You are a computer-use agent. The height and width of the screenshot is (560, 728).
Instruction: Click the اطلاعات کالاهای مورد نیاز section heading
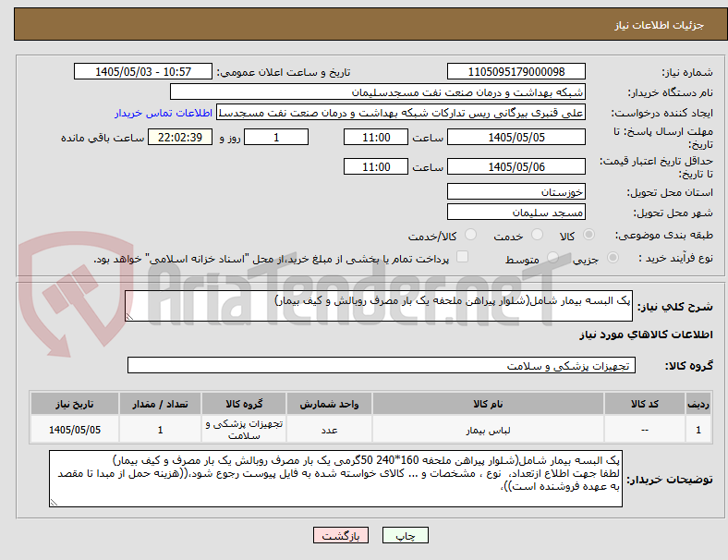tap(646, 335)
